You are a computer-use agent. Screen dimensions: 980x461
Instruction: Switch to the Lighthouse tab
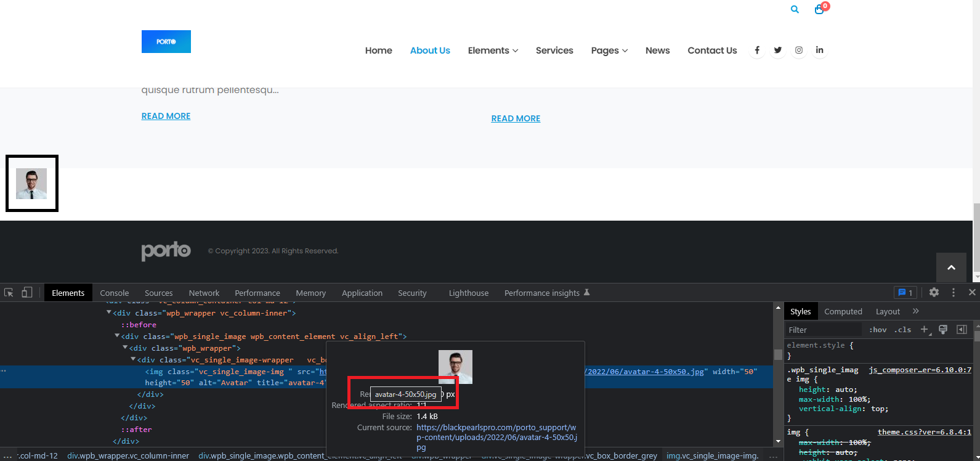pos(469,293)
